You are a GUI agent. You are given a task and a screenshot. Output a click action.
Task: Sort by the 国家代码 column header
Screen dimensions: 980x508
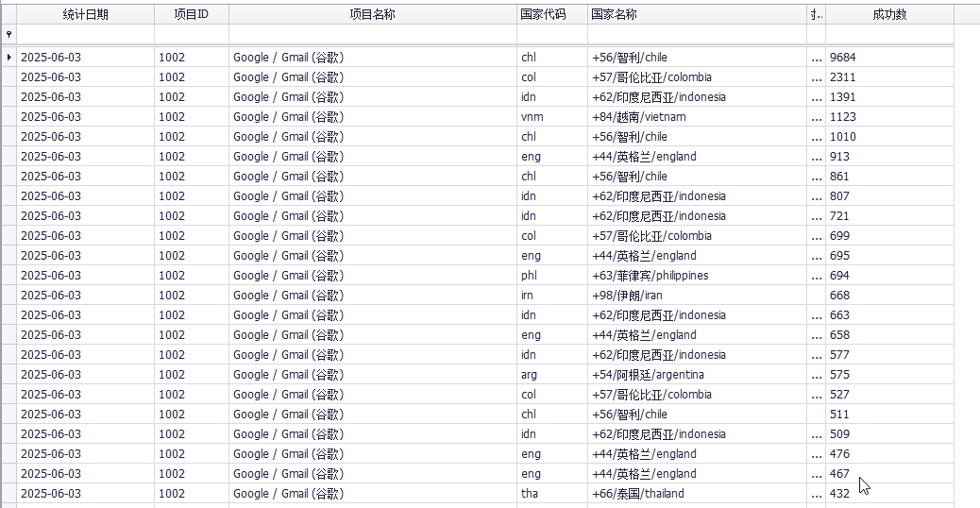552,14
